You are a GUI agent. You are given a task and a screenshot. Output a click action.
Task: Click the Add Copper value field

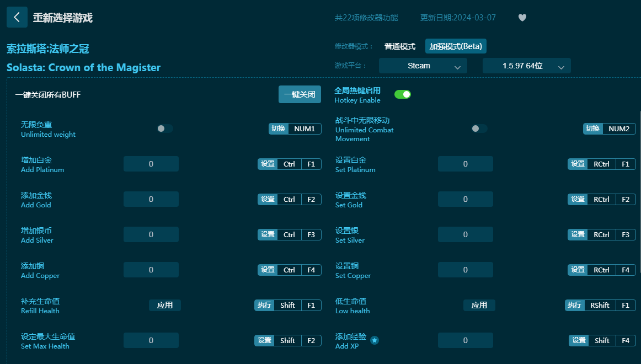click(151, 270)
